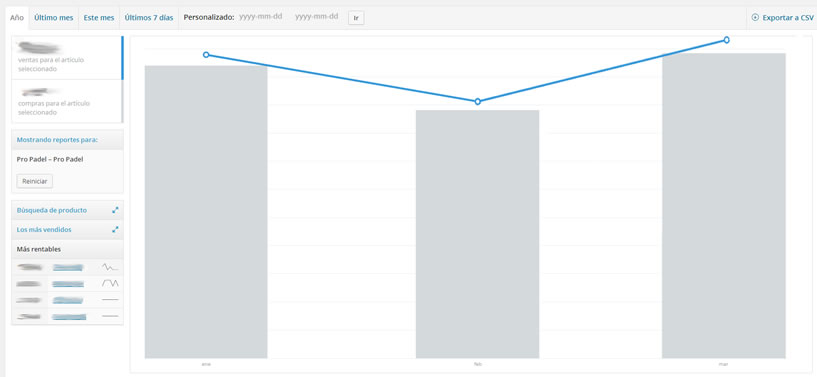Click the February gray bar

pos(477,234)
